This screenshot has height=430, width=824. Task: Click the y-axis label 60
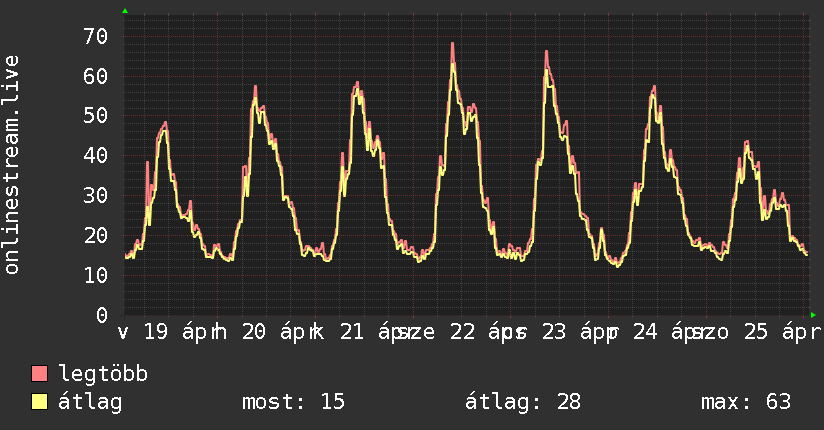96,76
